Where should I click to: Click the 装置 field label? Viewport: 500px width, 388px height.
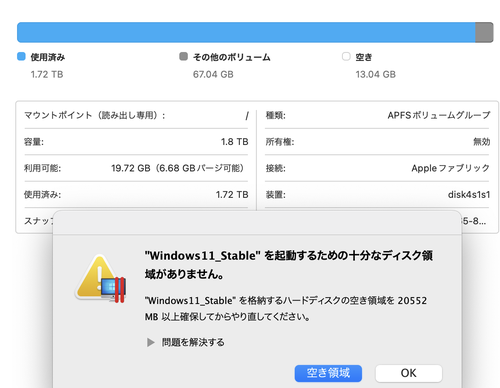point(275,195)
